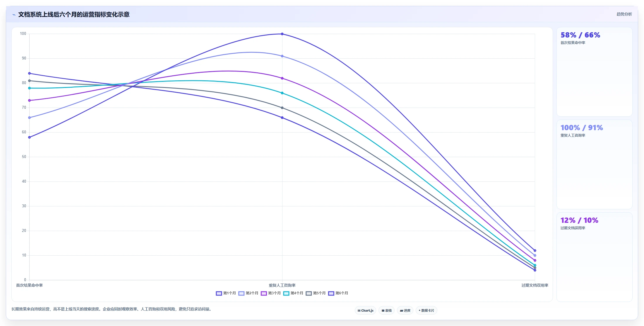Click the 过期文档误用率 x-axis label
The image size is (644, 326).
535,285
